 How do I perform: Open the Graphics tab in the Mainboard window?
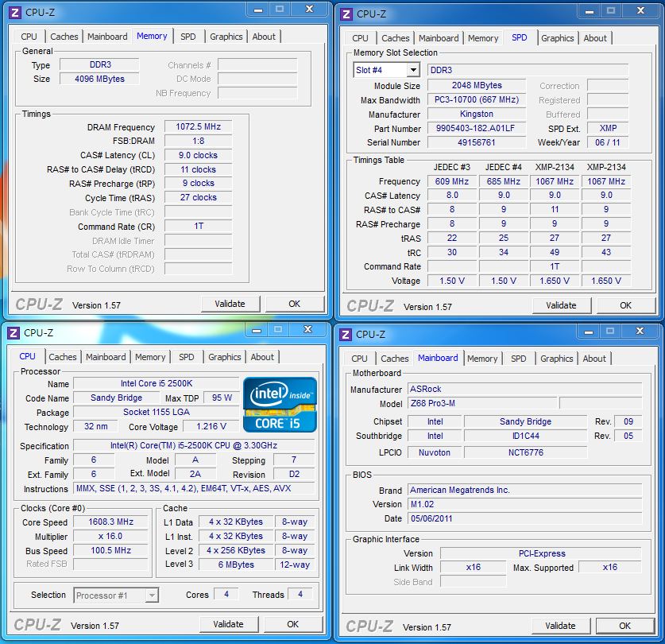[556, 359]
